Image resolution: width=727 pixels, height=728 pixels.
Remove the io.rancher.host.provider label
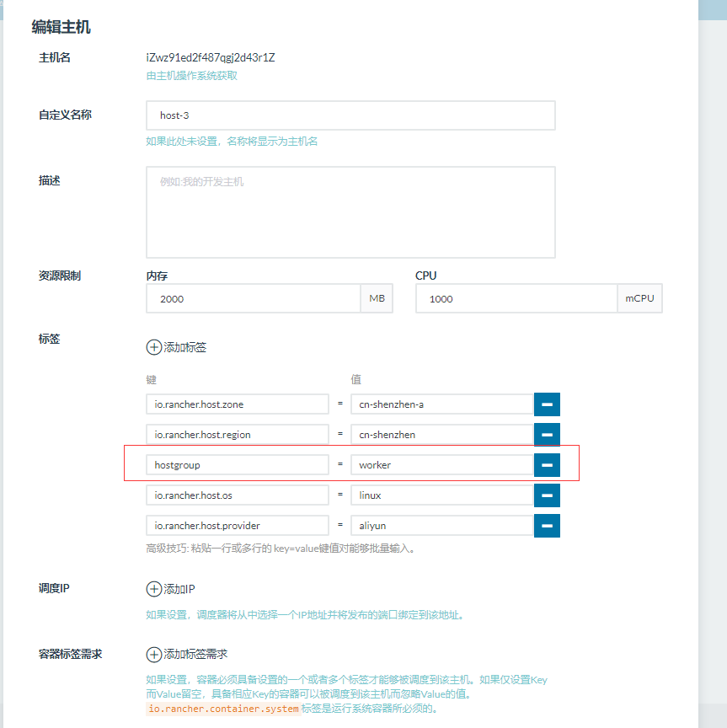tap(547, 526)
